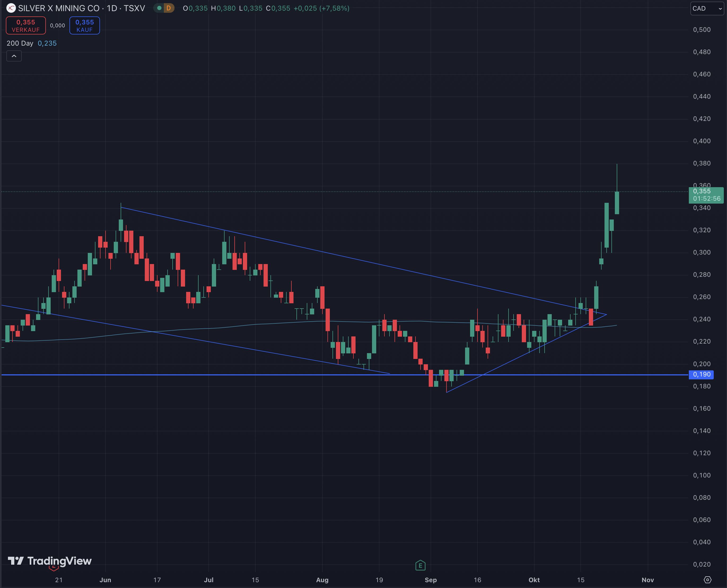
Task: Click the spread value 0,000
Action: click(x=58, y=25)
